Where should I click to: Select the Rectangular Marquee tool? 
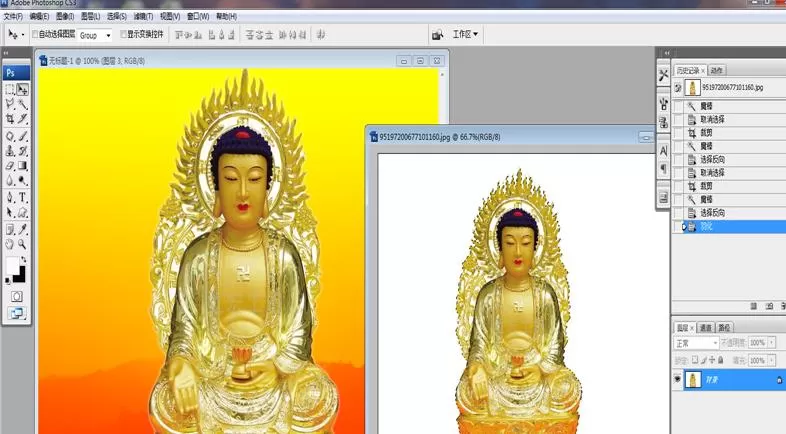click(x=10, y=90)
